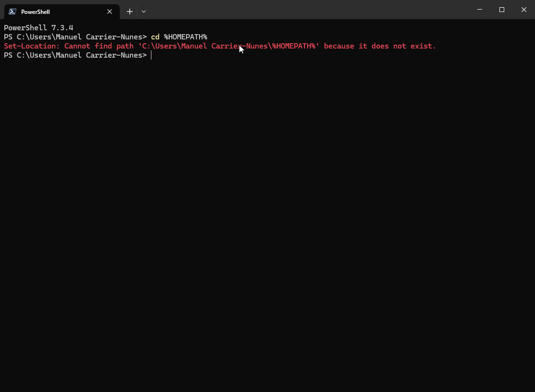Image resolution: width=535 pixels, height=392 pixels.
Task: Click the PowerShell tab's close X icon
Action: click(x=110, y=11)
